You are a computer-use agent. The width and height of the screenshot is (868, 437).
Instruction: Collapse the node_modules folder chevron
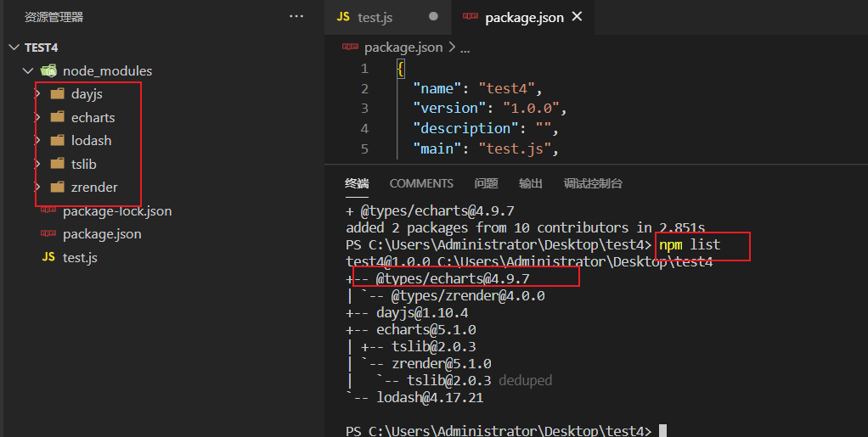[29, 71]
